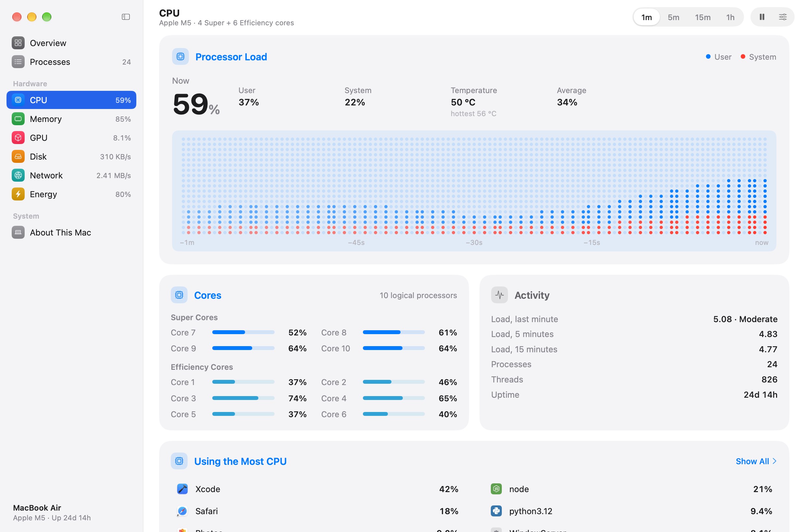Select the CPU sidebar item
Image resolution: width=805 pixels, height=532 pixels.
coord(71,100)
